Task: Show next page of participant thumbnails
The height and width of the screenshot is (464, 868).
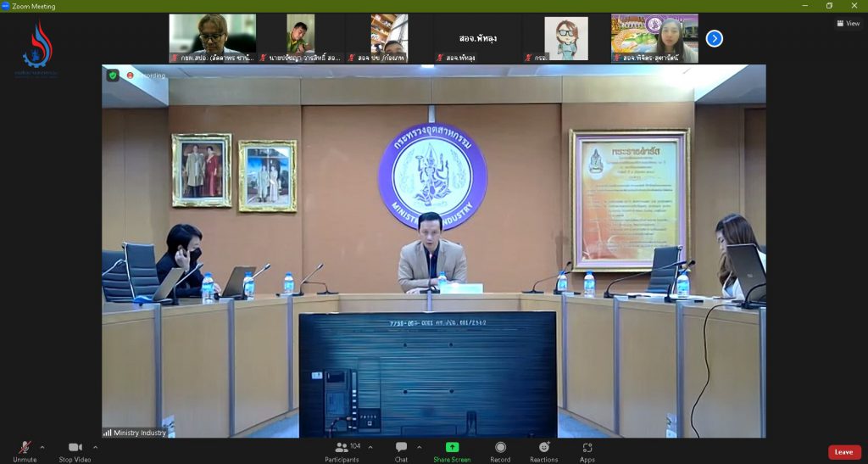Action: (x=715, y=38)
